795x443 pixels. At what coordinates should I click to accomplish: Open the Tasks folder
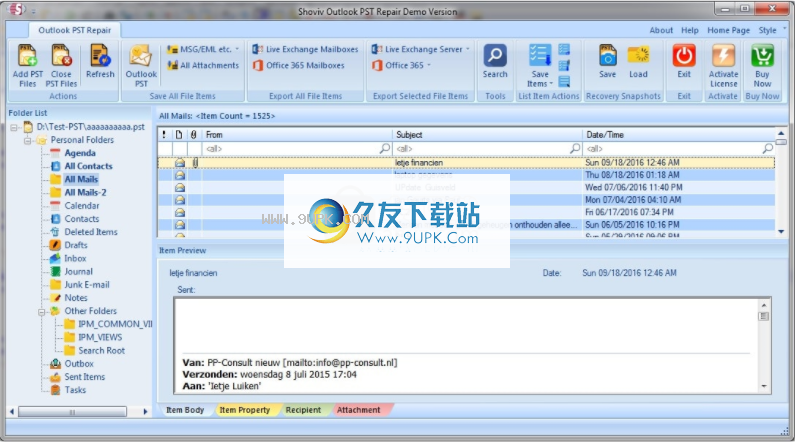tap(75, 390)
